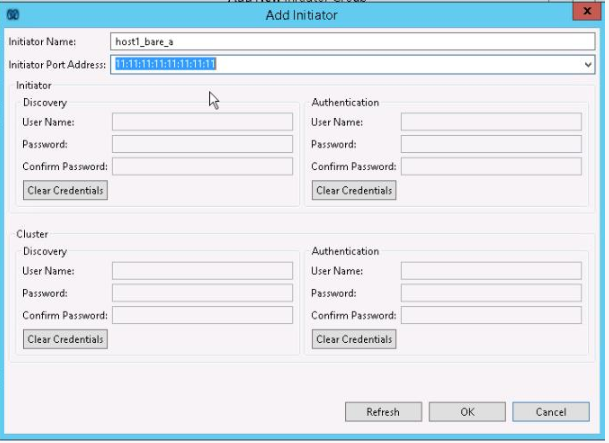Open the Initiator Port Address dropdown arrow
This screenshot has width=609, height=443.
coord(587,64)
